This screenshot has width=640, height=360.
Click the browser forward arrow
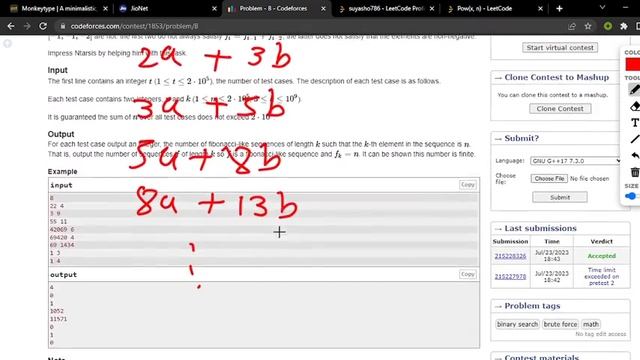pos(27,26)
